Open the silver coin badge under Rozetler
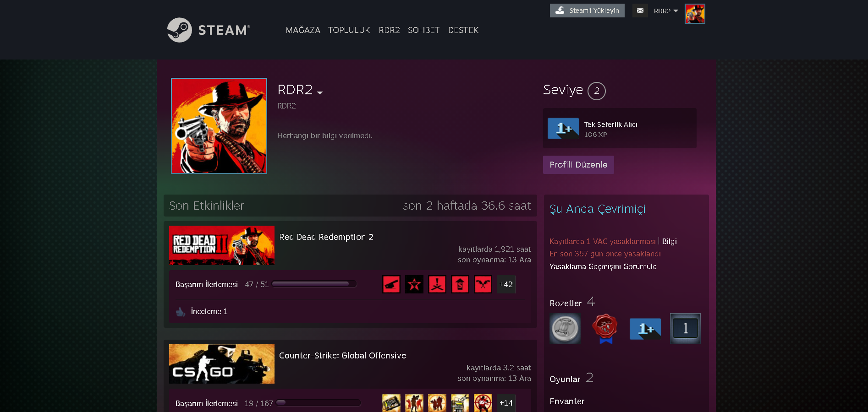The image size is (868, 412). [565, 328]
